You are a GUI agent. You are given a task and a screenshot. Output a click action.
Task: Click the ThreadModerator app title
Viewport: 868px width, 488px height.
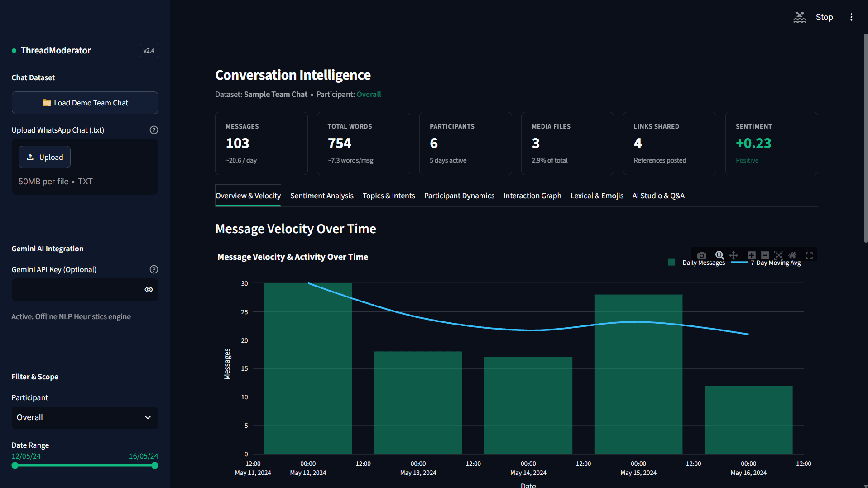[56, 50]
